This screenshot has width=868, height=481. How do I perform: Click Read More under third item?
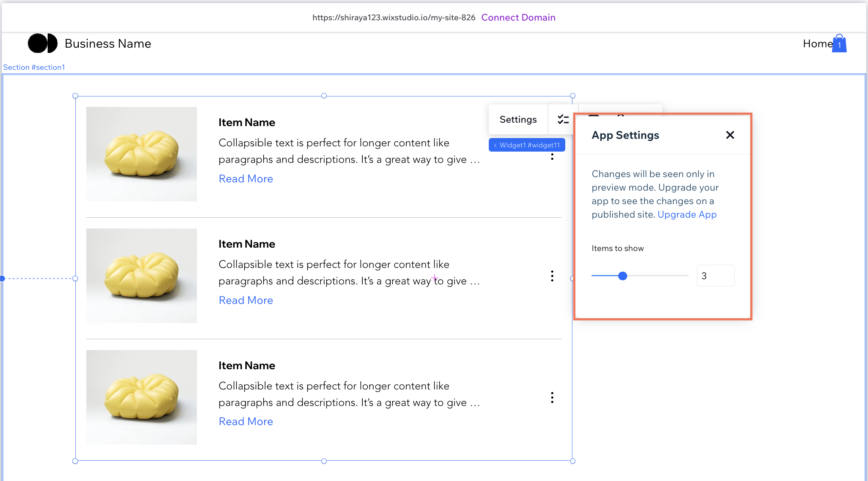pyautogui.click(x=246, y=422)
